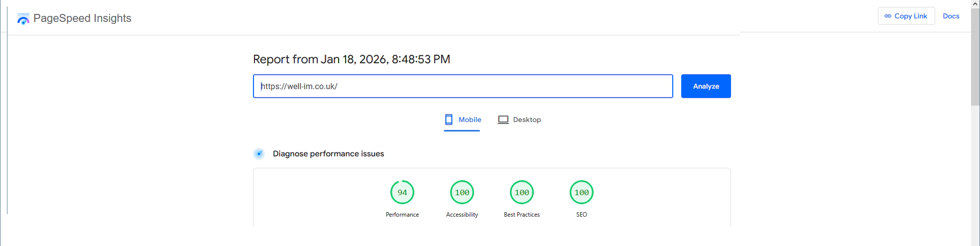
Task: Select the Accessibility score gauge
Action: click(462, 192)
